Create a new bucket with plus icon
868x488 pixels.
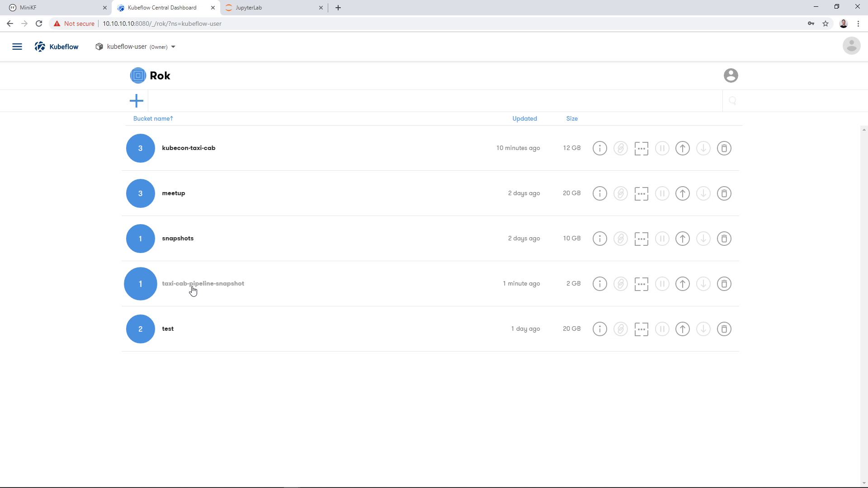tap(136, 101)
